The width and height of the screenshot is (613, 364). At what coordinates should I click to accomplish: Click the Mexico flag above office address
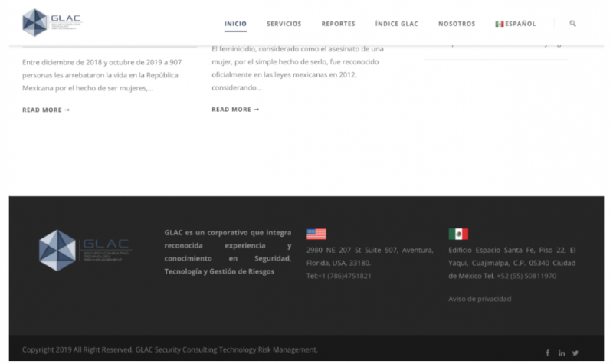click(x=458, y=234)
